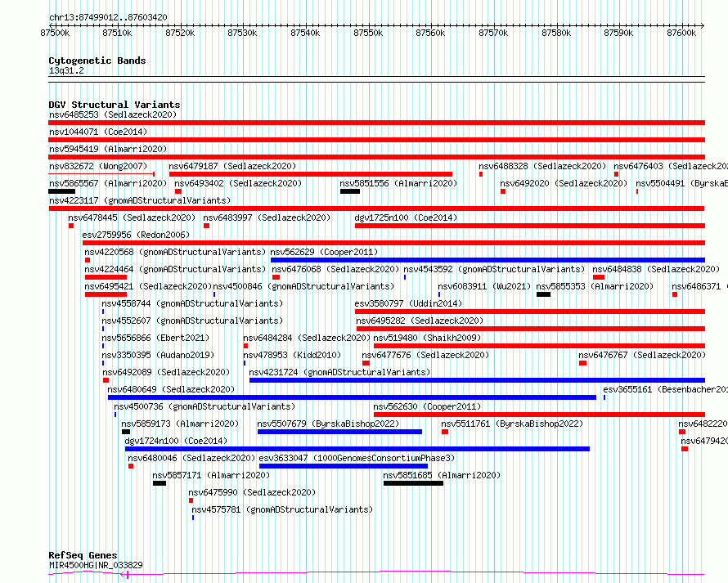Viewport: 728px width, 583px height.
Task: Click black bar under nsv5855353
Action: click(x=544, y=294)
